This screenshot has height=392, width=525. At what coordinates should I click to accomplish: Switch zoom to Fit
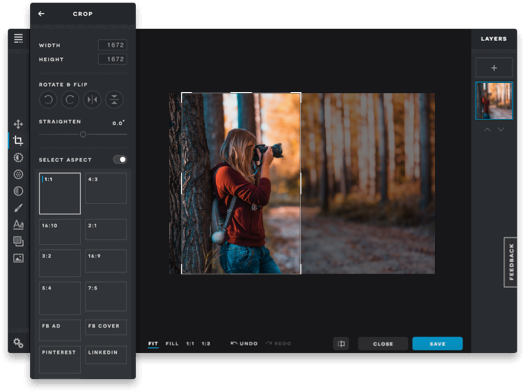(153, 344)
